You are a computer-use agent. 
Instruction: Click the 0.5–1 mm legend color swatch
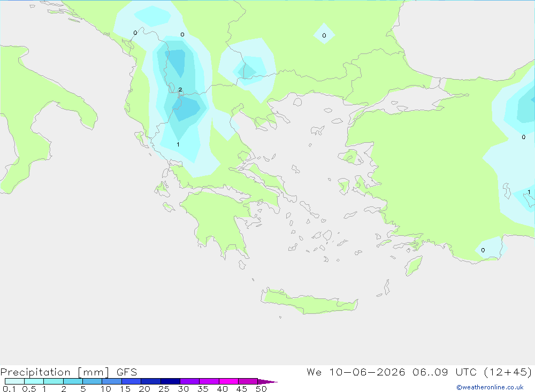[34, 381]
